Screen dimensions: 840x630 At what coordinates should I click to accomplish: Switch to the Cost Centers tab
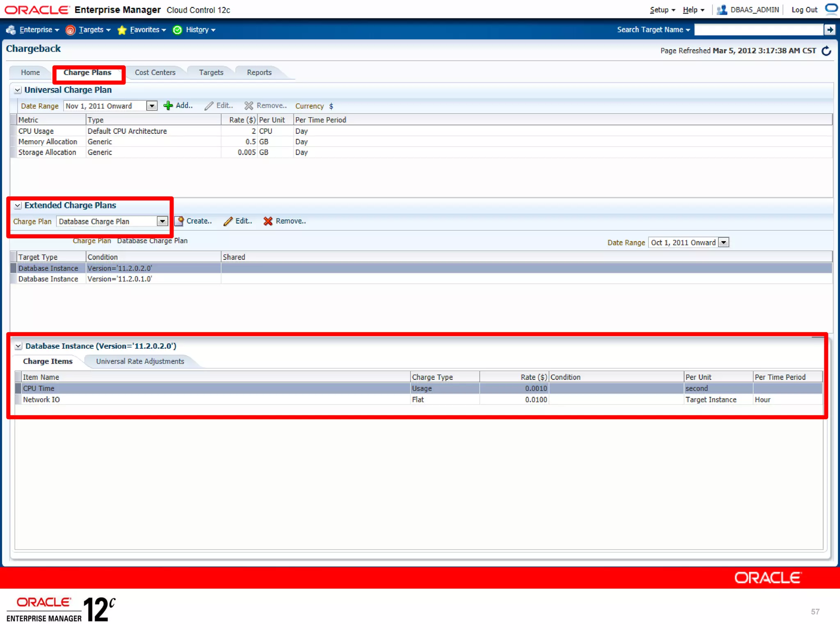tap(155, 73)
